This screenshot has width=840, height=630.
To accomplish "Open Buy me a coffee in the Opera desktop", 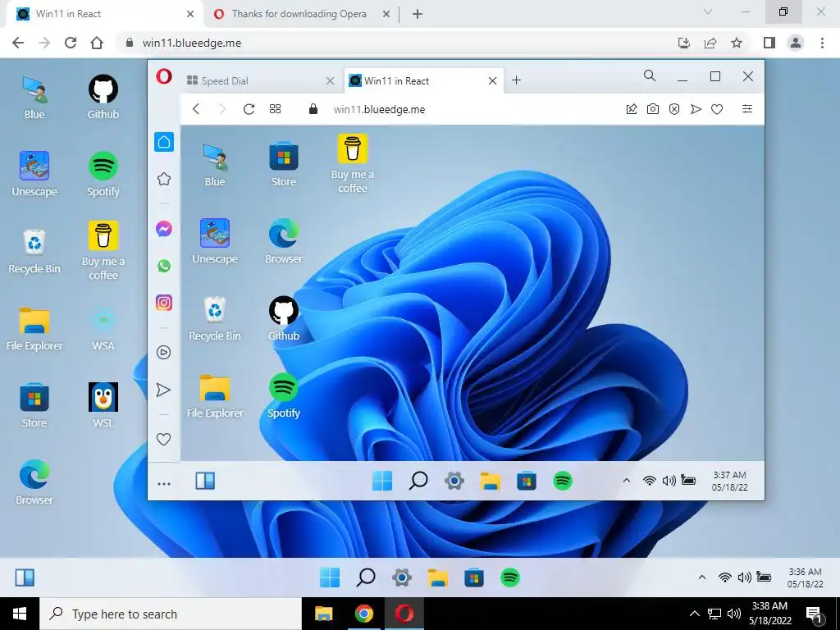I will pyautogui.click(x=353, y=163).
